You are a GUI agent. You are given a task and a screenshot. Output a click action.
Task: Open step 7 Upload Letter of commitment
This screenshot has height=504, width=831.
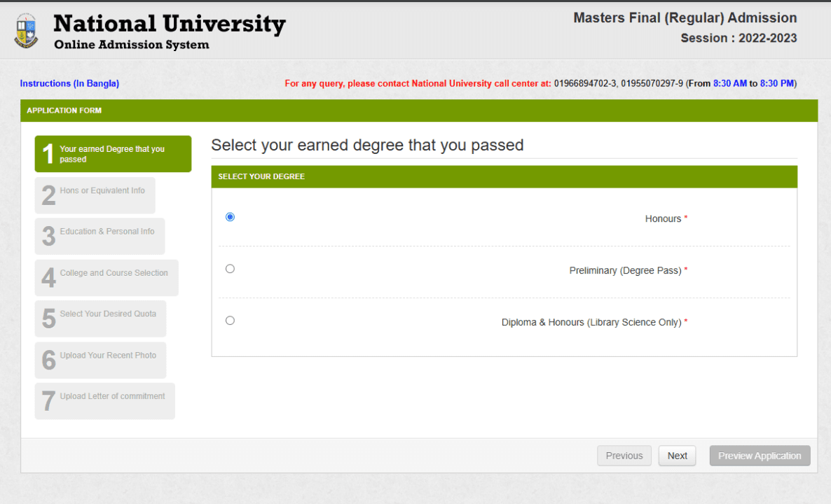tap(105, 401)
